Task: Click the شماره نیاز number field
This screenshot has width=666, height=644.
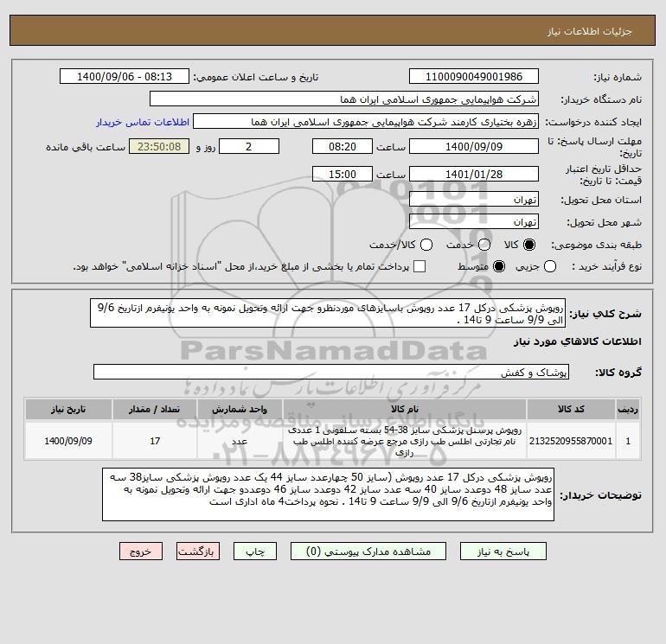Action: (x=474, y=77)
